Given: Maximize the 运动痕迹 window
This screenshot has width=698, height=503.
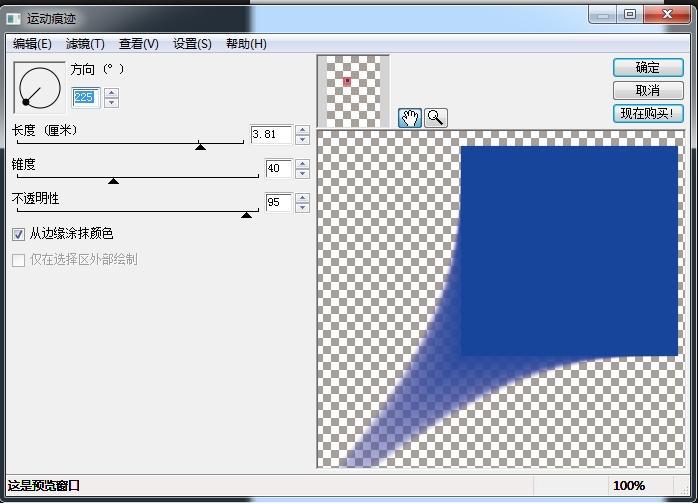Looking at the screenshot, I should (x=629, y=14).
